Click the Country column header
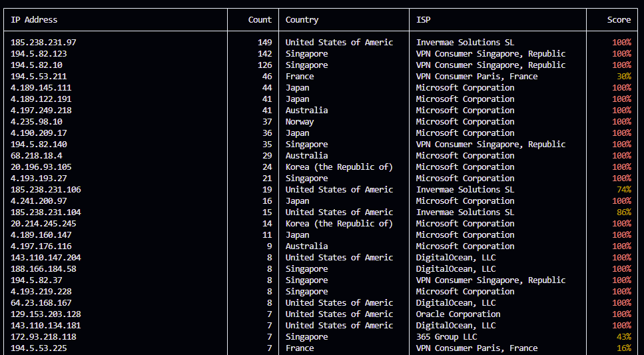 click(302, 20)
